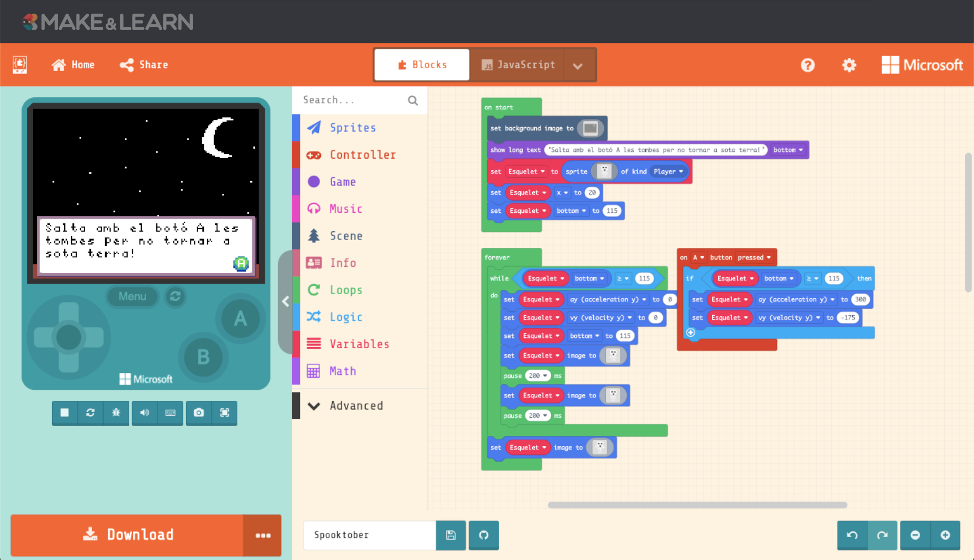Open GitHub repository button

[484, 535]
